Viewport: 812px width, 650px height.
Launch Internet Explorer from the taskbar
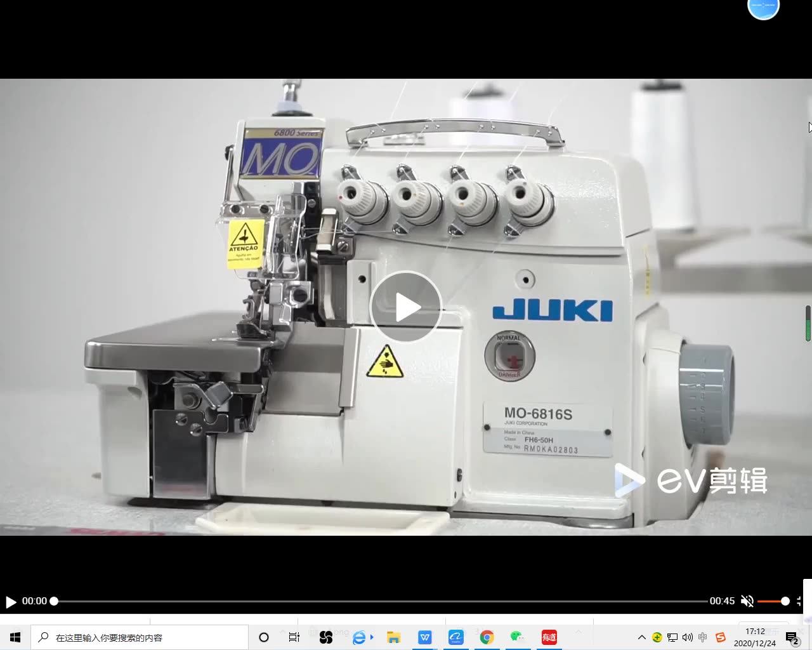(x=360, y=637)
